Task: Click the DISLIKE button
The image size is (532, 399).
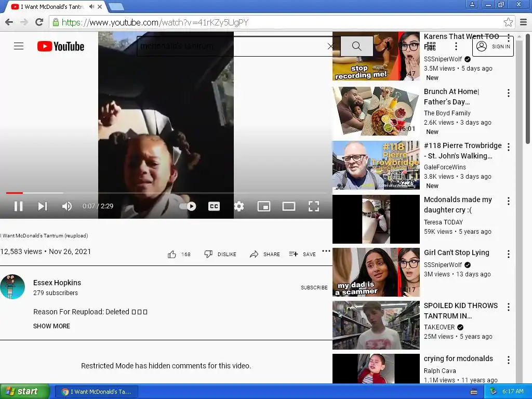Action: [x=220, y=254]
